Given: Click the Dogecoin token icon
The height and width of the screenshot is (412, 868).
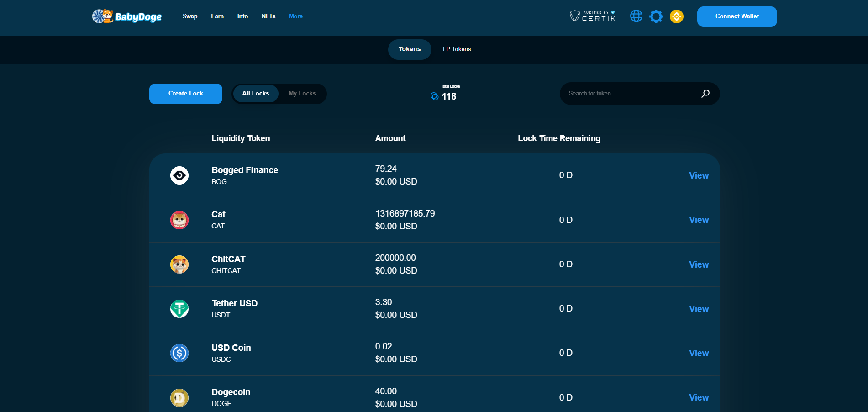Looking at the screenshot, I should (x=179, y=398).
